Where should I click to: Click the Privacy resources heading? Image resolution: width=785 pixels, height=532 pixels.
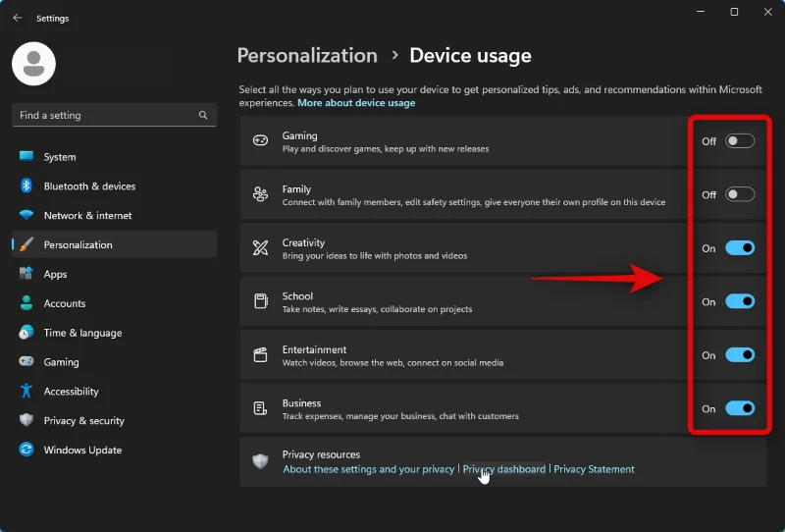[321, 454]
